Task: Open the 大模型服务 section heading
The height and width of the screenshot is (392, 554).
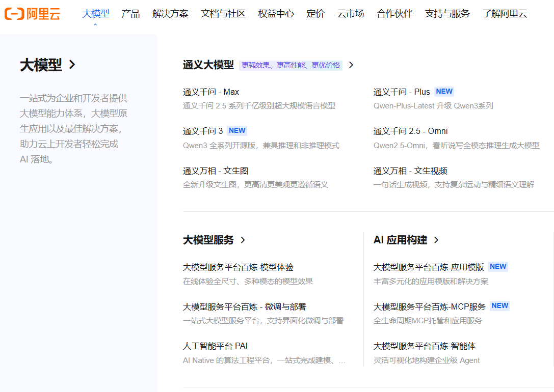Action: (208, 240)
